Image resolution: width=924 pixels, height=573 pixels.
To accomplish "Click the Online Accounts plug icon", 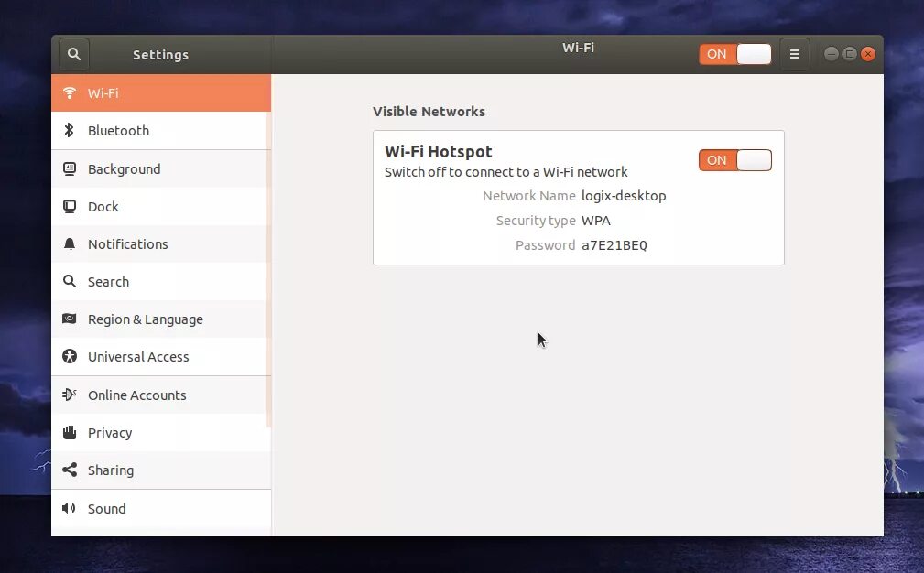I will coord(70,395).
